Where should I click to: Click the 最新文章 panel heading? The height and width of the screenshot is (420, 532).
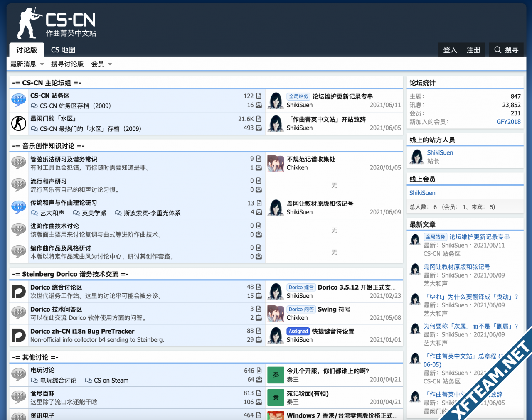(422, 224)
